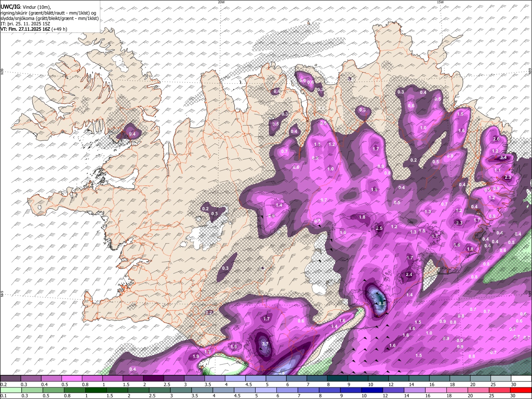Select the light pink rain swatch between 16 and 18

[x=436, y=390]
